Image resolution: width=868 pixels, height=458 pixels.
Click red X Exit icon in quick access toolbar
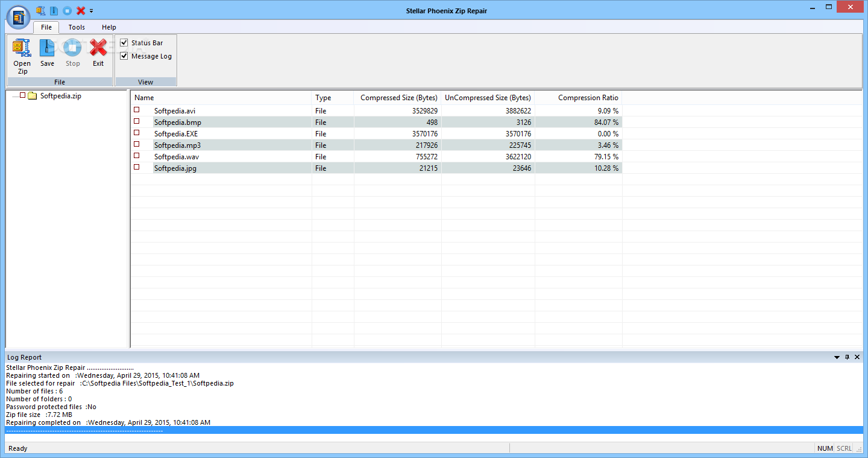click(81, 10)
